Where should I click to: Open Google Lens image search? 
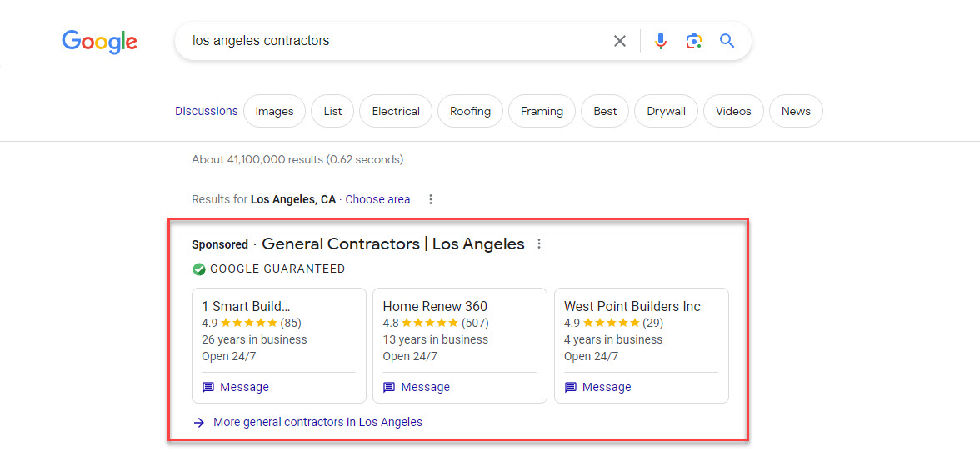pyautogui.click(x=693, y=41)
